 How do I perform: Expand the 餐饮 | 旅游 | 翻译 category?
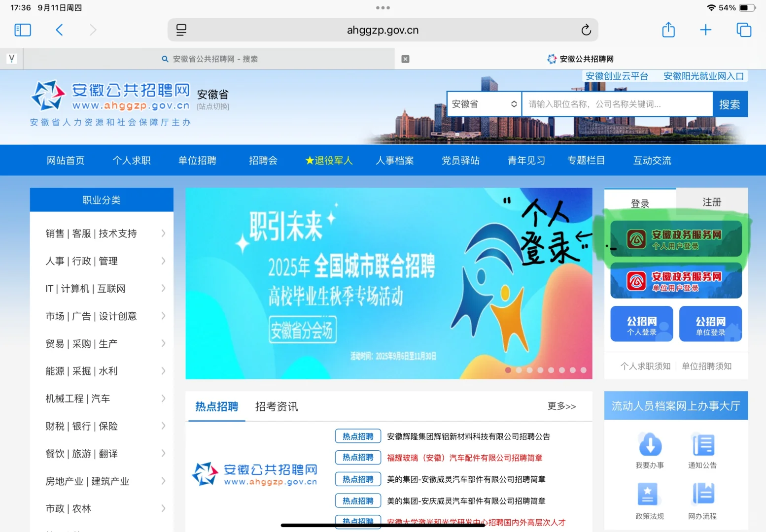coord(102,454)
